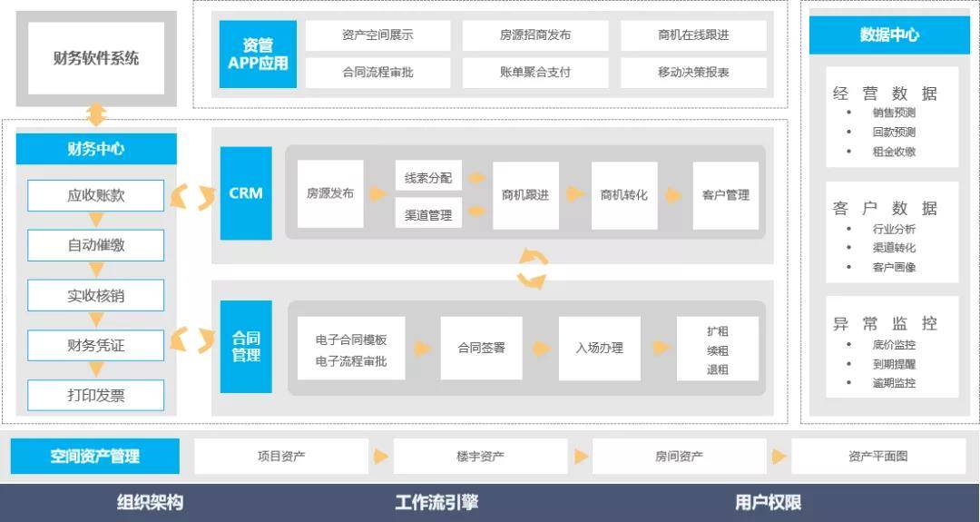
Task: Click arrow between 房源发布 and 线索分配
Action: (377, 193)
